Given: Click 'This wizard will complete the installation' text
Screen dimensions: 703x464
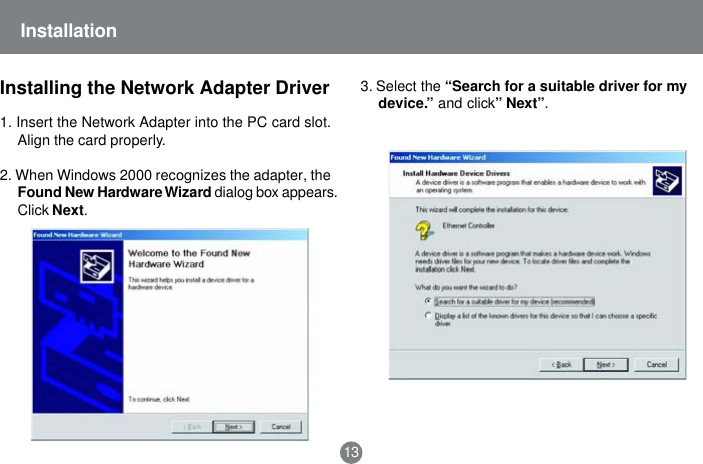Looking at the screenshot, I should point(492,209).
